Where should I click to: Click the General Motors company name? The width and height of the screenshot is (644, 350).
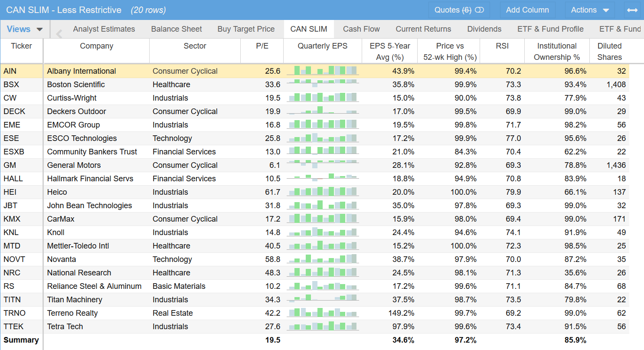74,165
